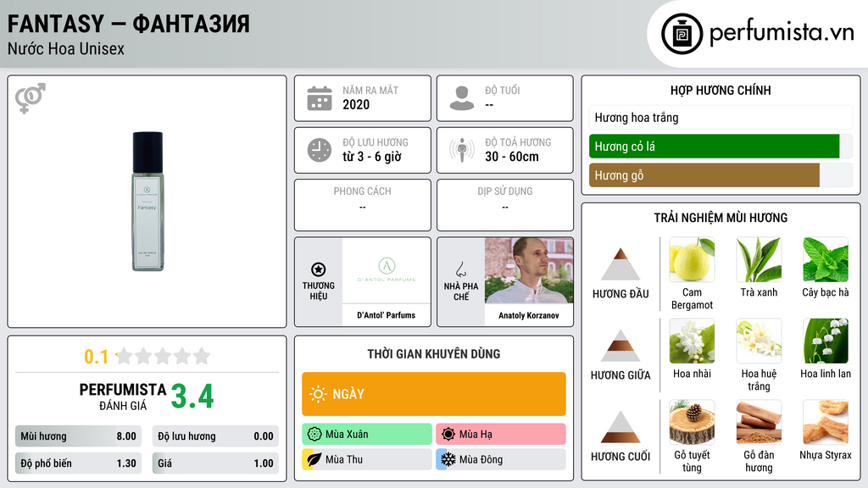
Task: Click the perfumista.vn bottle logo icon
Action: 682,34
